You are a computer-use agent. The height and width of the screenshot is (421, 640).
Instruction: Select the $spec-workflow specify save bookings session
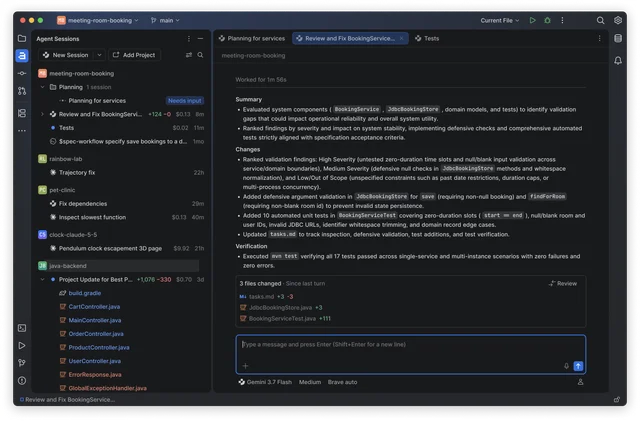[121, 141]
